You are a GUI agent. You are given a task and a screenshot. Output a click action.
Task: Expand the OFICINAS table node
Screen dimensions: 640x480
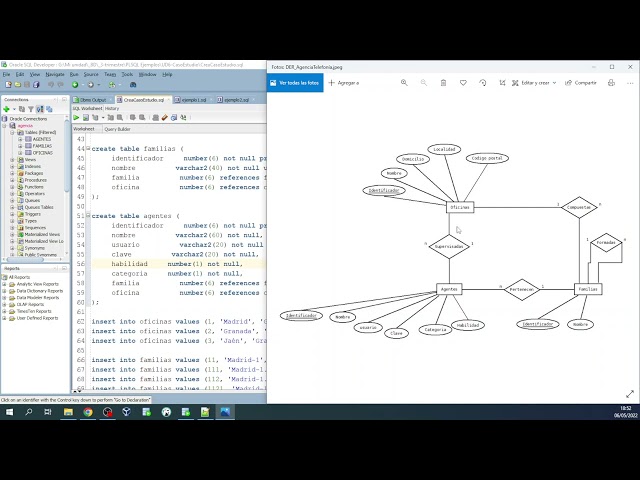coord(20,153)
